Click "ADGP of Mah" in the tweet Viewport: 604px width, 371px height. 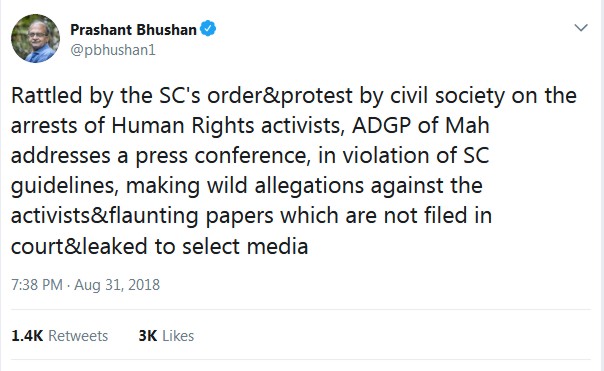(x=421, y=125)
